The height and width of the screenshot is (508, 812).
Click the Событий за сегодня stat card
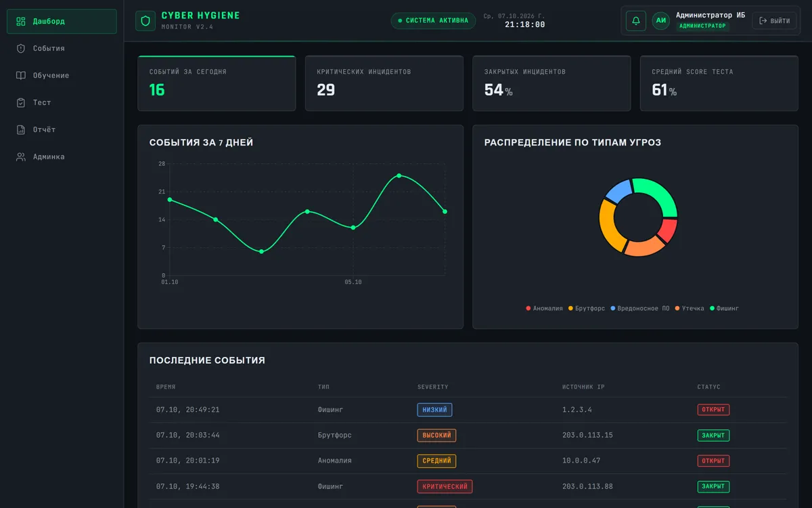pos(217,83)
